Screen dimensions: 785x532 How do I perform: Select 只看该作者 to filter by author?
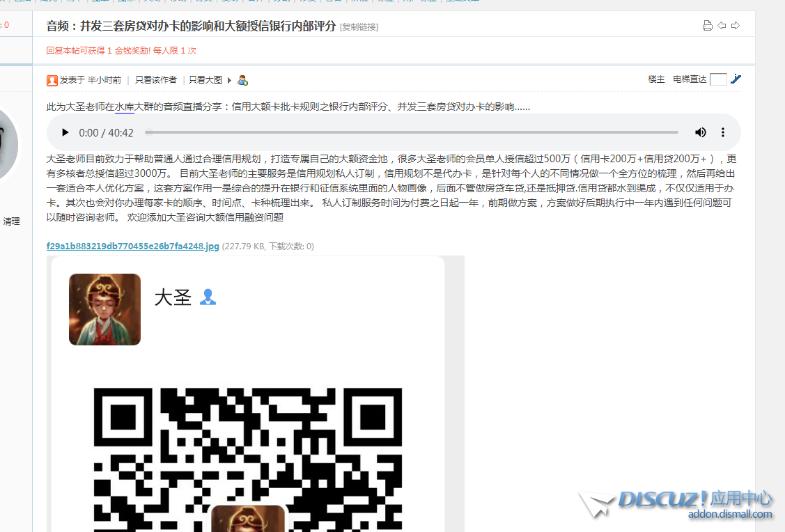click(156, 80)
